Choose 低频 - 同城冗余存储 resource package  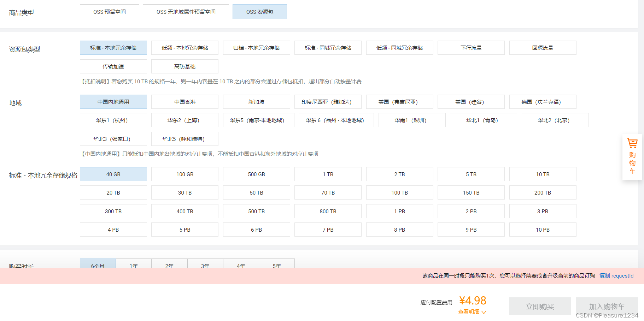[400, 48]
